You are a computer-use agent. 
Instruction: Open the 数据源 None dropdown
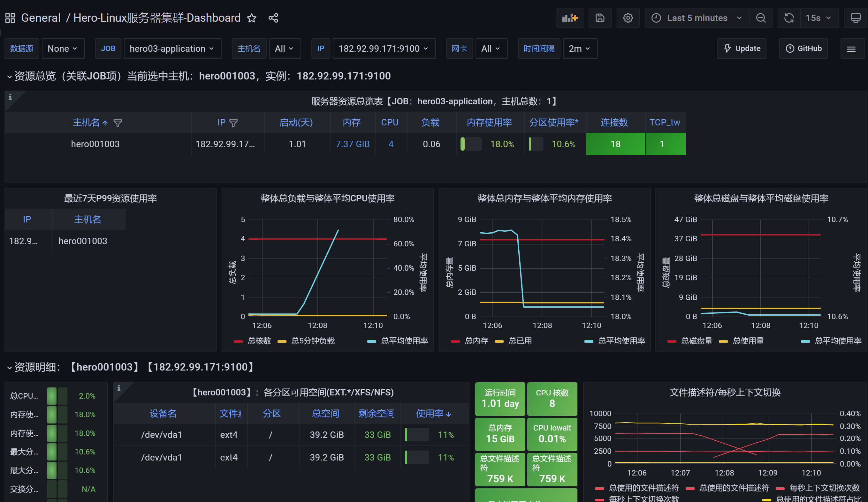63,49
